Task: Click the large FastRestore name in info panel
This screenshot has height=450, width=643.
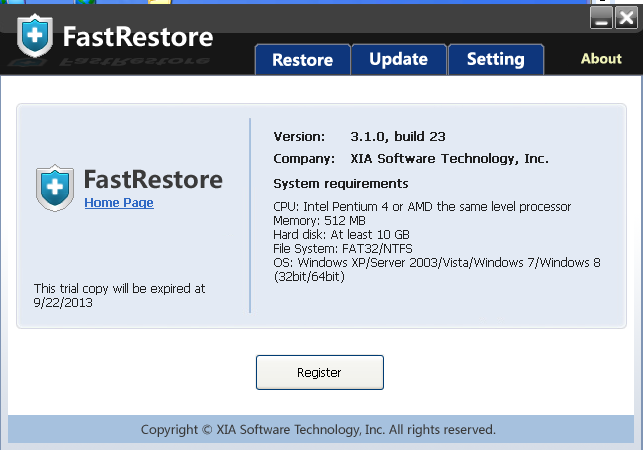Action: (153, 180)
